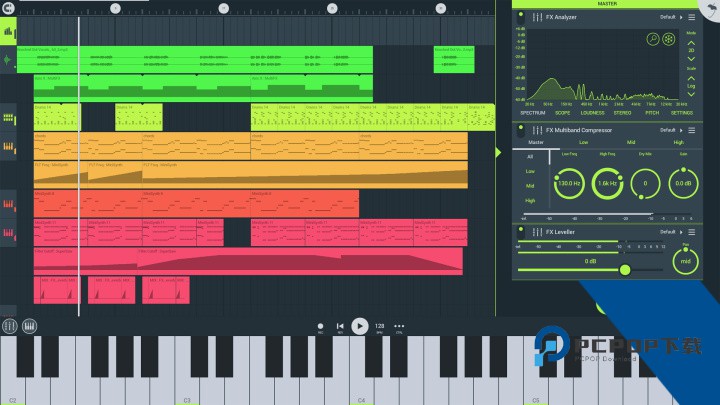The height and width of the screenshot is (405, 720).
Task: Open the FX Leveller hamburger menu
Action: pos(692,232)
